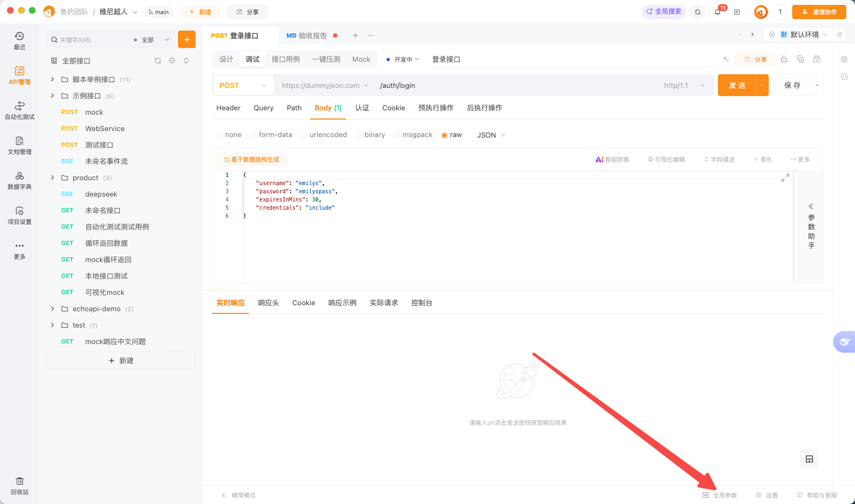
Task: Click the 全局搜索 global search button
Action: (x=663, y=11)
